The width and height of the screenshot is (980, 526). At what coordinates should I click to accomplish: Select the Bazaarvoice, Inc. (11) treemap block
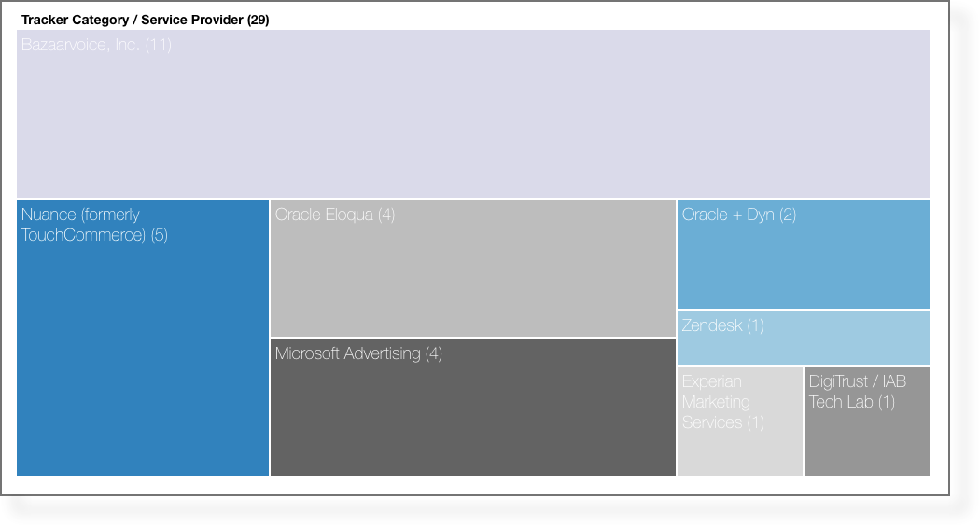point(473,114)
